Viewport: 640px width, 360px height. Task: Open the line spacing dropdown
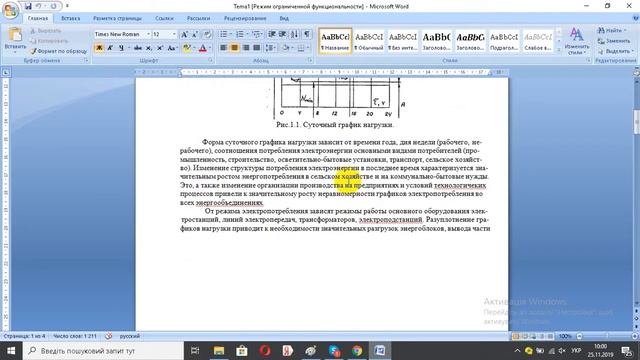(271, 48)
